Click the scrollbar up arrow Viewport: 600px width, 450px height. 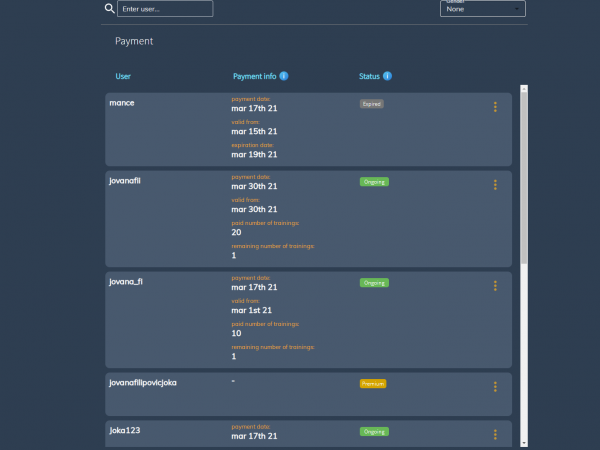point(524,88)
